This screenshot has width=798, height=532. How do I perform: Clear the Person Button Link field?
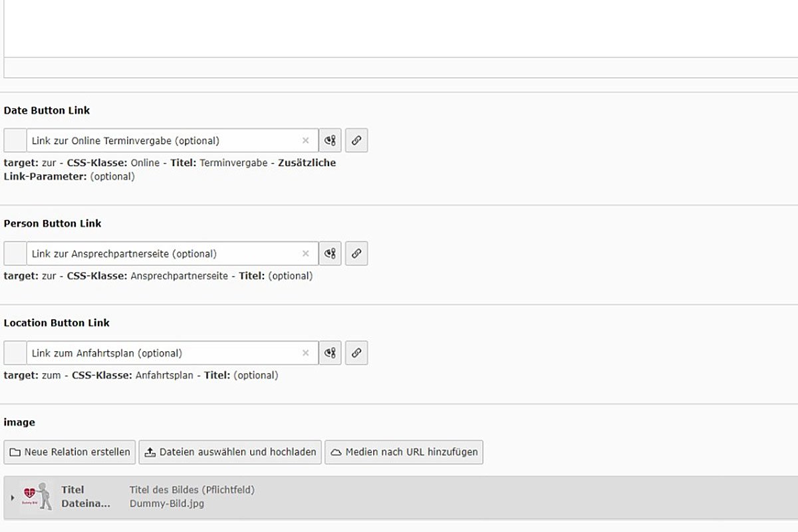pos(306,253)
